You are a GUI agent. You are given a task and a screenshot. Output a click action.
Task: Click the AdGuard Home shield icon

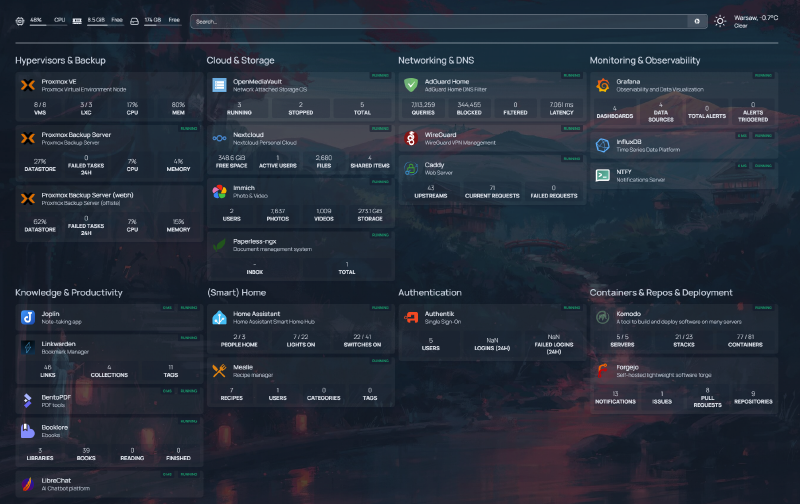(411, 85)
